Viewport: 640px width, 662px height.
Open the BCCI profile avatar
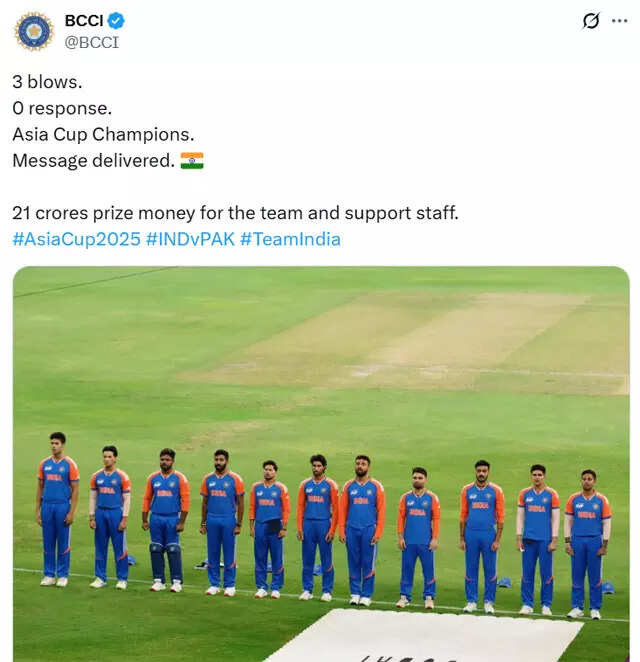click(33, 31)
